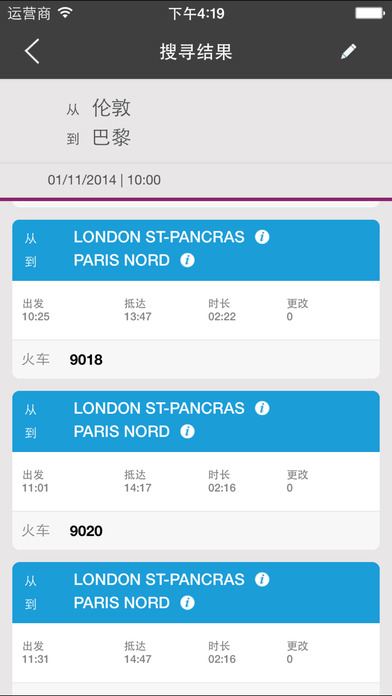
Task: Select train 9020 number row
Action: click(x=196, y=531)
